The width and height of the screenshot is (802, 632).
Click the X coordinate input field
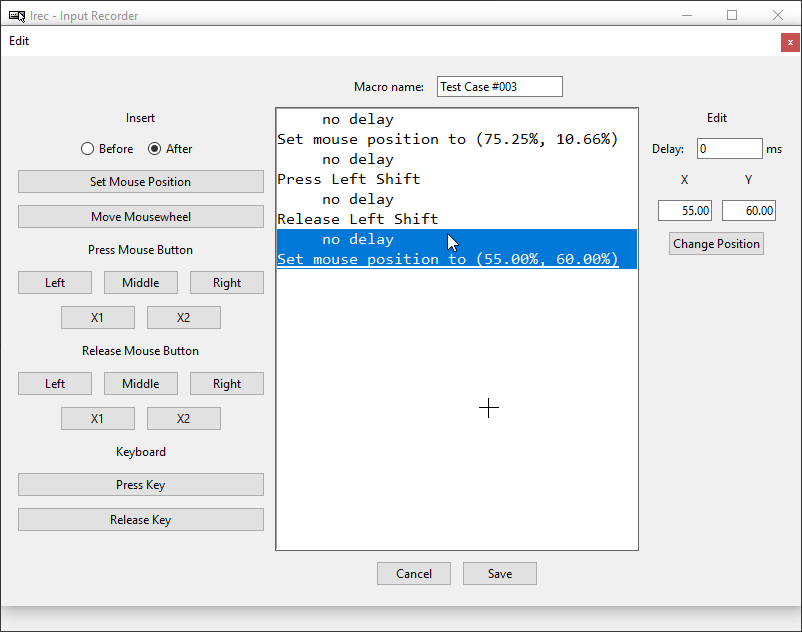(685, 211)
